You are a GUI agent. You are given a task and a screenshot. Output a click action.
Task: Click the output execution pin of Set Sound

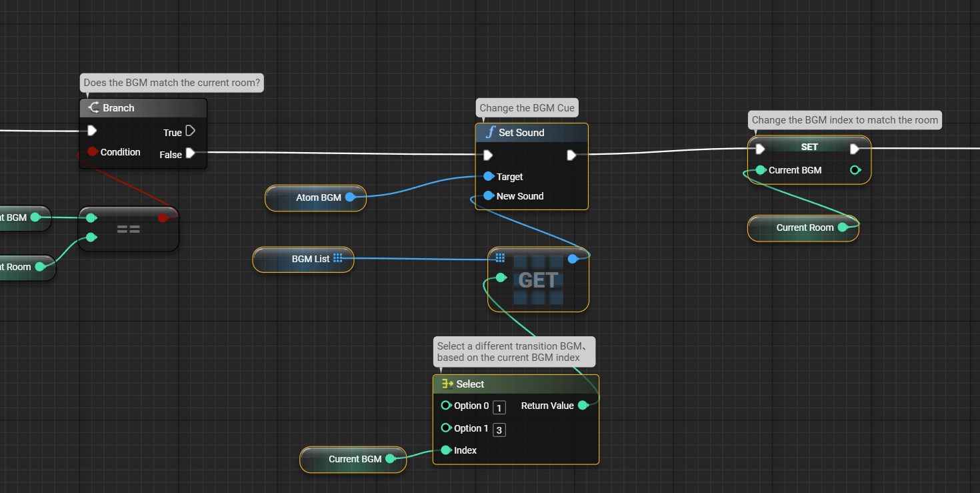click(571, 155)
